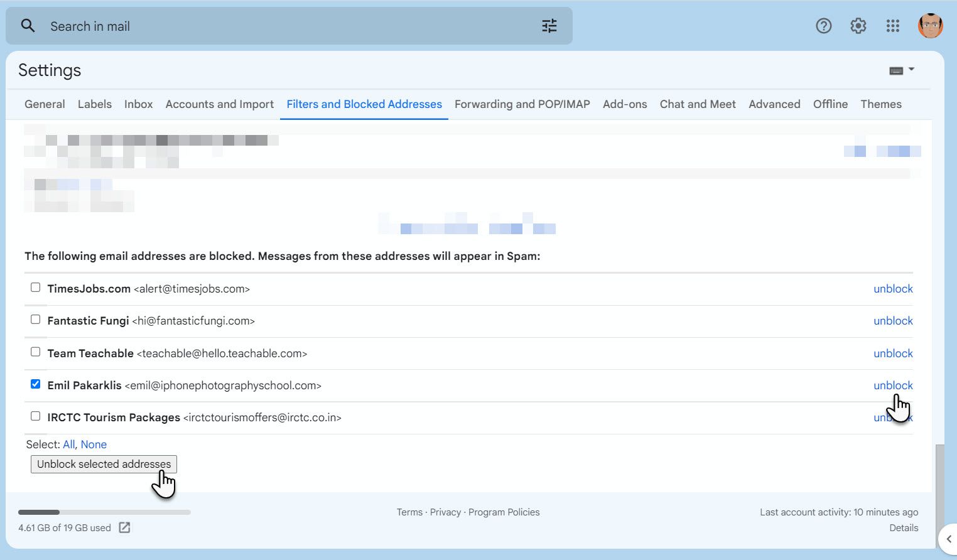This screenshot has width=957, height=560.
Task: Open the Google apps grid
Action: pyautogui.click(x=892, y=26)
